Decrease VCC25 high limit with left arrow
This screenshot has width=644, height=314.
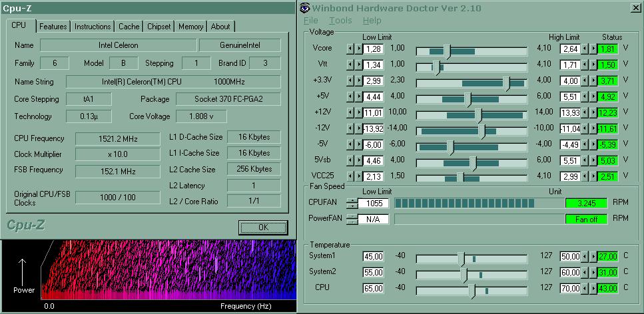pyautogui.click(x=585, y=177)
